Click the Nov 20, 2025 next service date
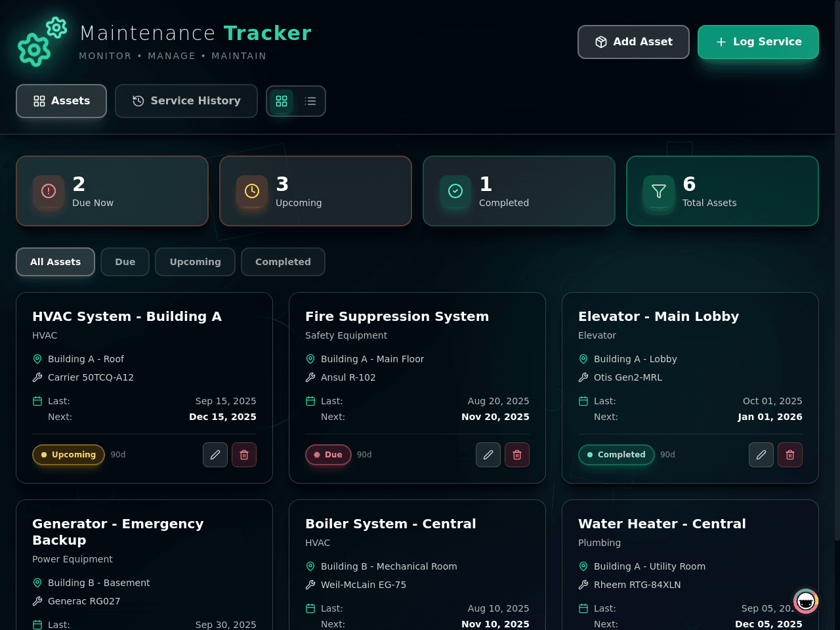 pyautogui.click(x=495, y=417)
